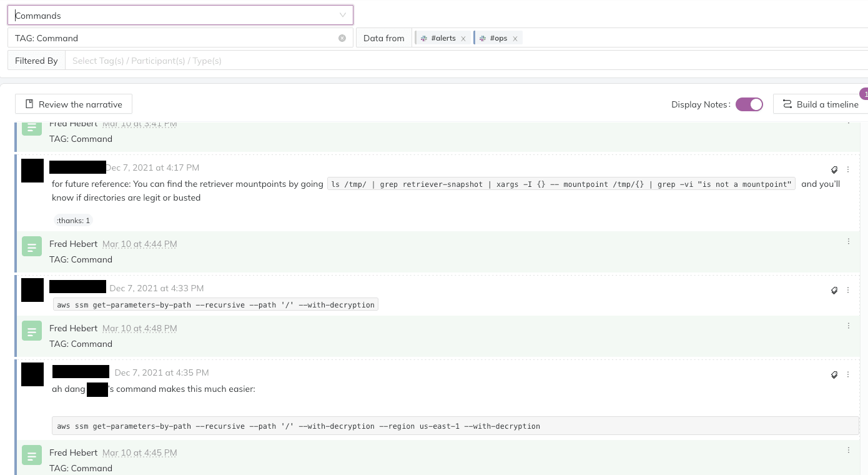
Task: Open kebab menu on Mar 10 4:44 PM note
Action: coord(848,241)
